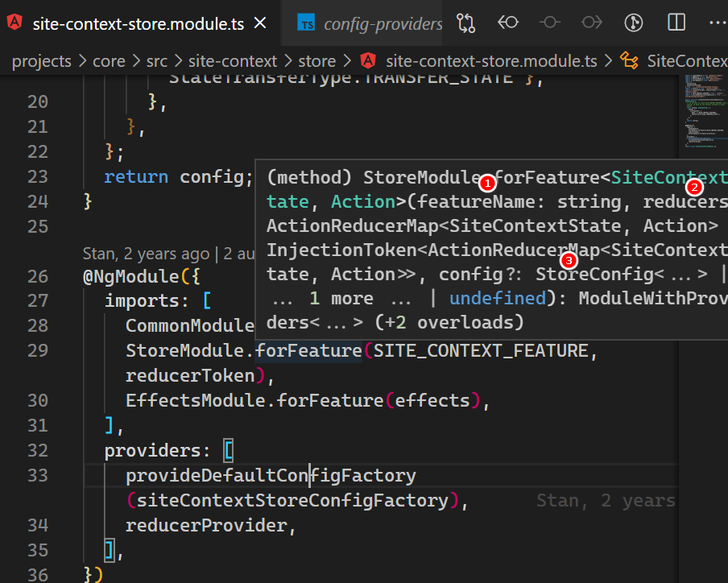This screenshot has height=583, width=728.
Task: Click 'EffectsModule' on line 30
Action: (196, 400)
